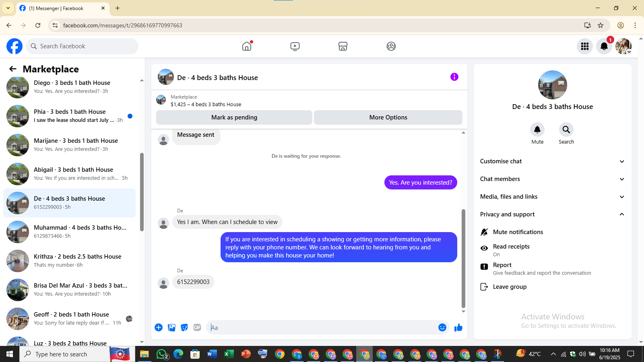Open the Groups icon in top navigation

[391, 46]
